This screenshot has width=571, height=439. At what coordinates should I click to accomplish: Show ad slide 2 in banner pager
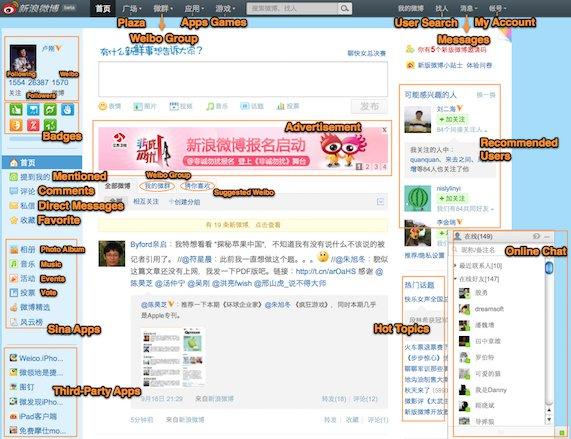point(367,167)
